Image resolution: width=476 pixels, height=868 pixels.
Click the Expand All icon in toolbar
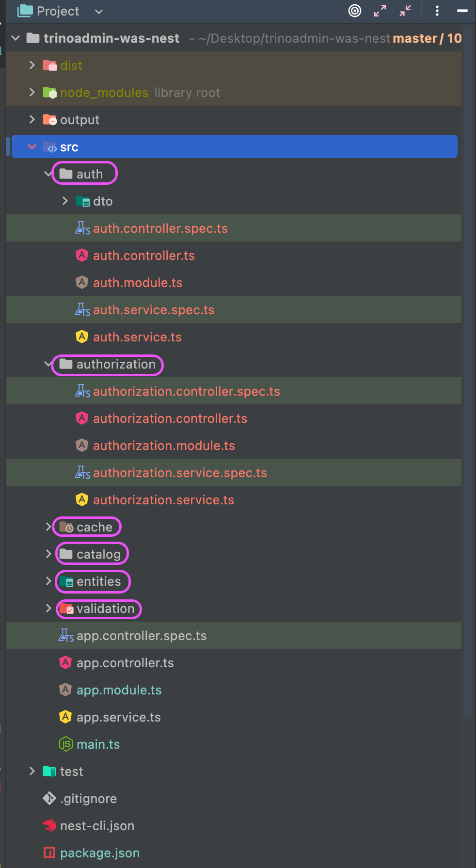click(x=380, y=11)
